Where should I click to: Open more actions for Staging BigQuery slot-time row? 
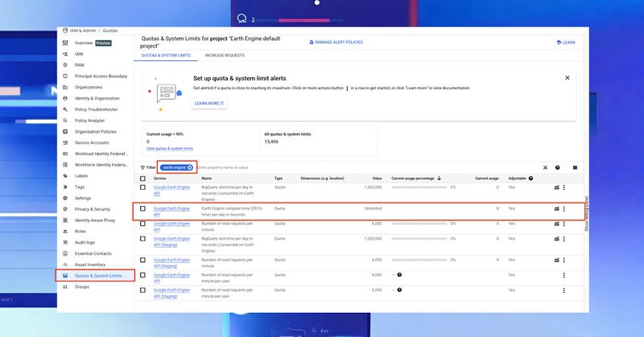(x=564, y=239)
